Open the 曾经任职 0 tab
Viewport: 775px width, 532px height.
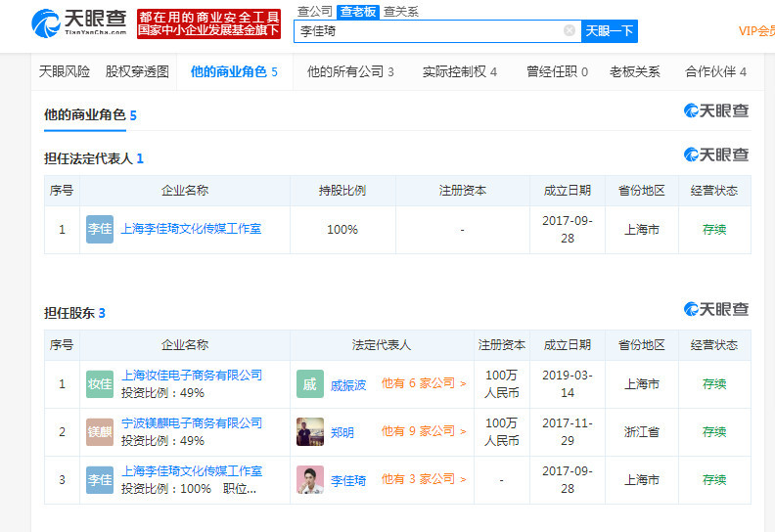[557, 71]
